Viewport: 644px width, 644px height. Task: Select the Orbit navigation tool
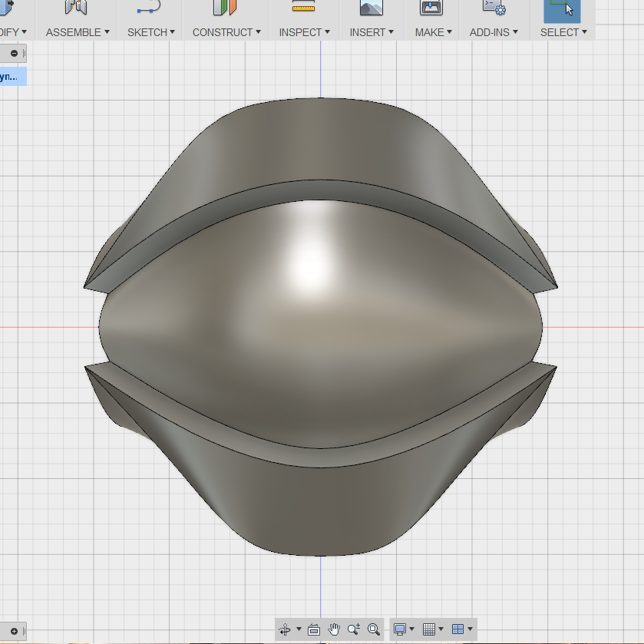[285, 629]
